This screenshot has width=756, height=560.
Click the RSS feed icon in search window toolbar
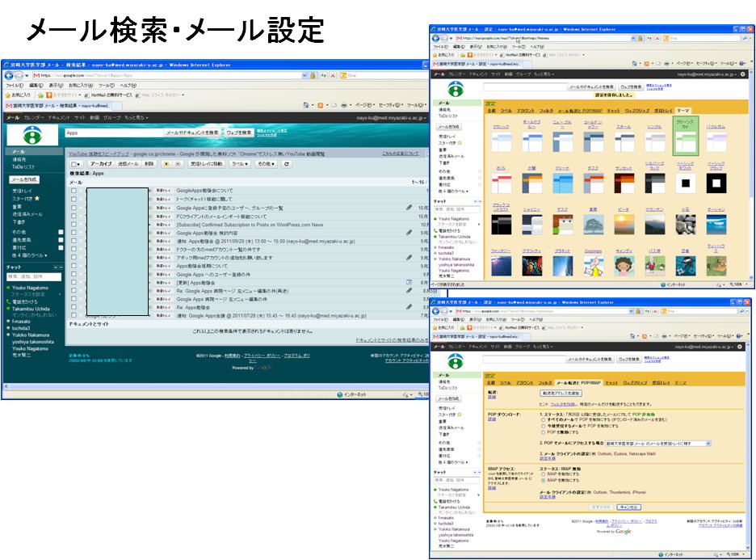click(x=320, y=105)
